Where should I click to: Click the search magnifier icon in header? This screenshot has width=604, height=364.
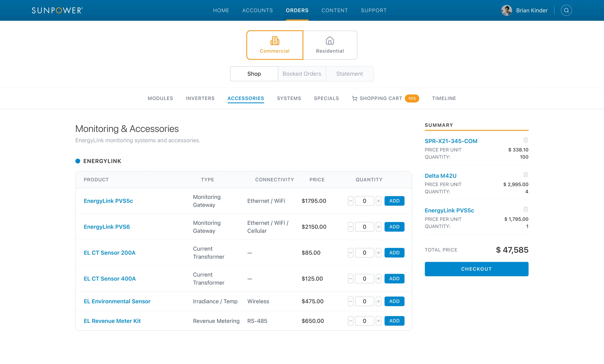pyautogui.click(x=566, y=10)
